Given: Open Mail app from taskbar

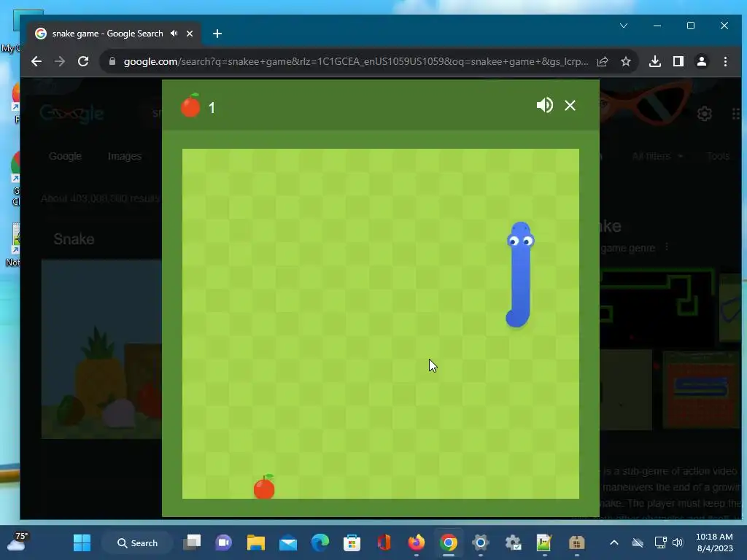Looking at the screenshot, I should [288, 542].
